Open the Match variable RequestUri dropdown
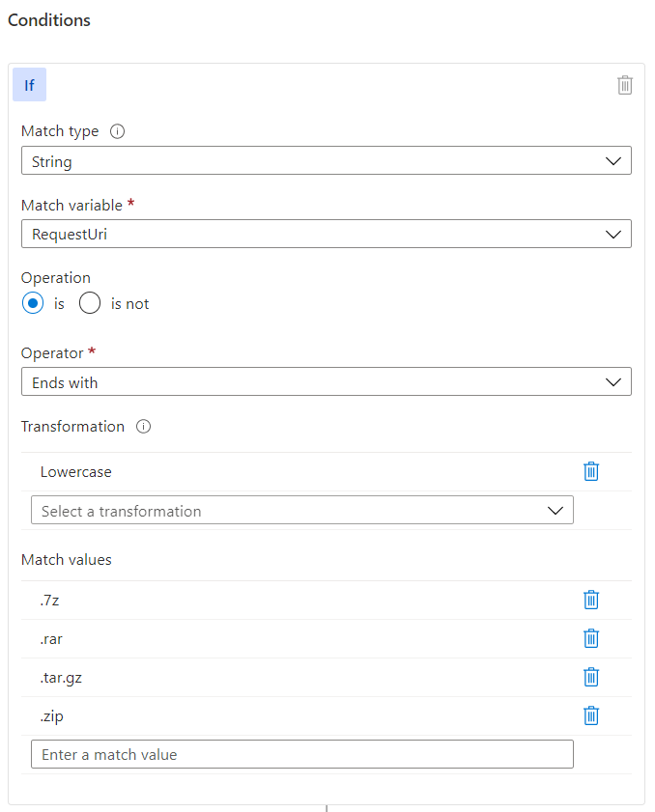This screenshot has height=812, width=655. tap(326, 234)
